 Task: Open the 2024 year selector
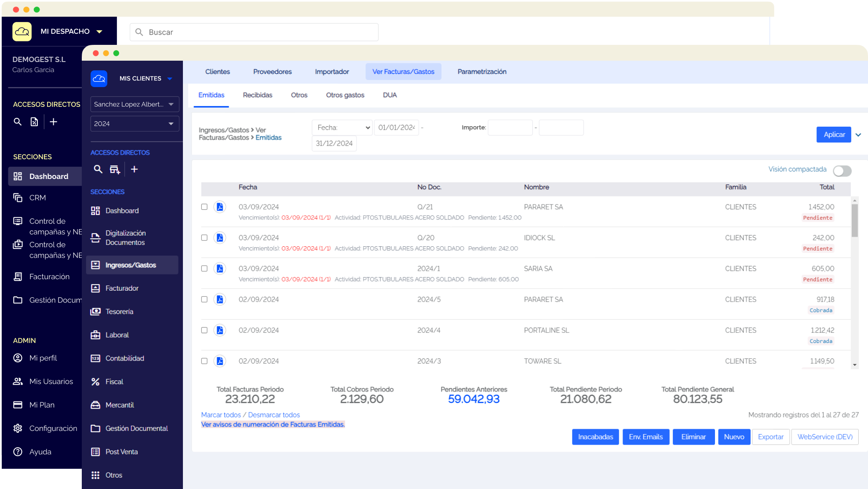click(x=135, y=124)
